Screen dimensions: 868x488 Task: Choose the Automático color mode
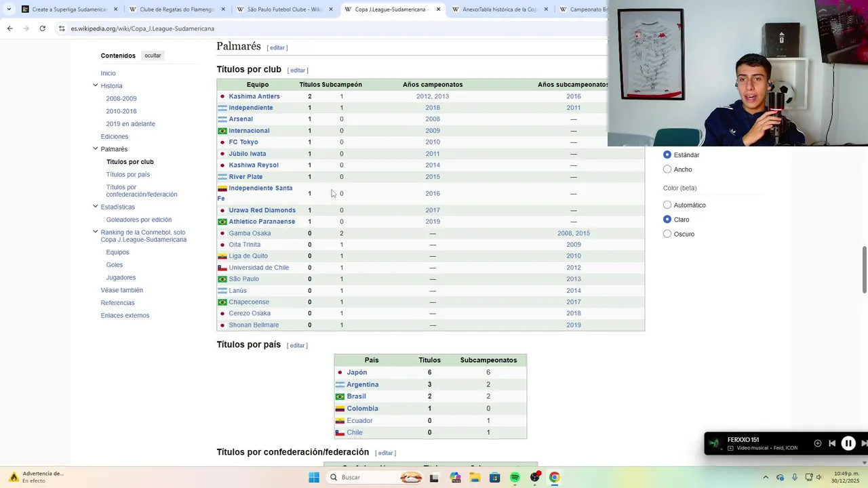pyautogui.click(x=667, y=205)
